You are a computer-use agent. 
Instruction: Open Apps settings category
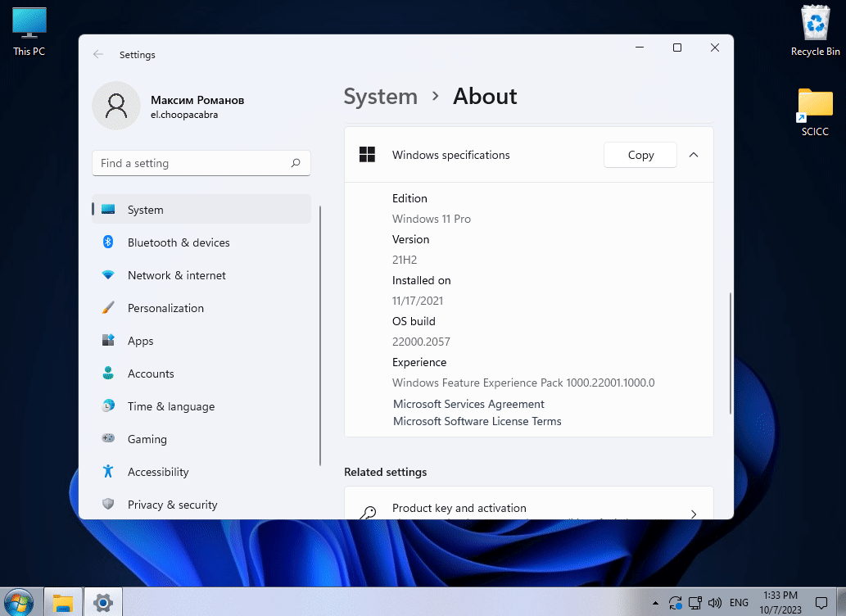point(201,341)
